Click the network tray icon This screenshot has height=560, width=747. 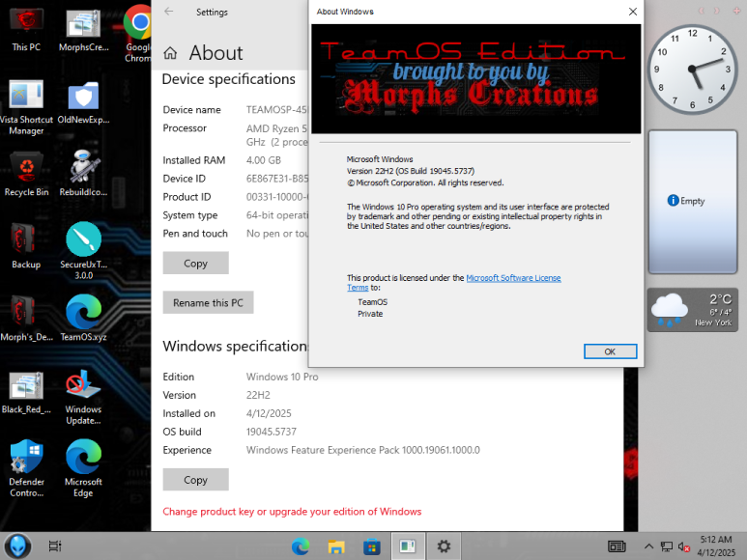(x=667, y=546)
